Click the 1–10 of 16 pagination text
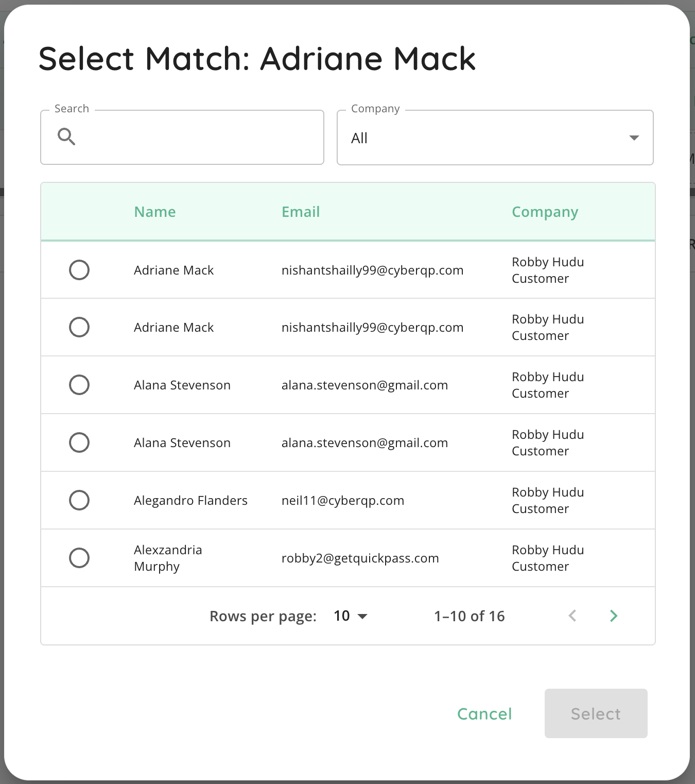 (470, 616)
